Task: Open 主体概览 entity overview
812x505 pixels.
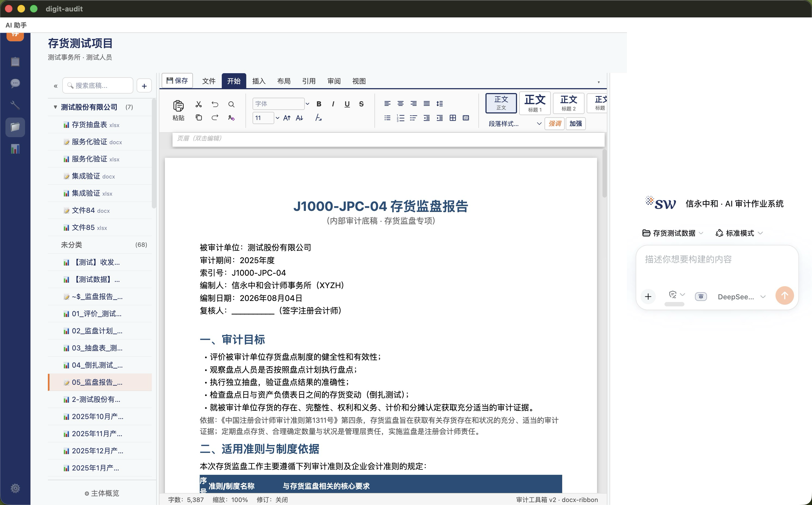Action: pyautogui.click(x=102, y=493)
